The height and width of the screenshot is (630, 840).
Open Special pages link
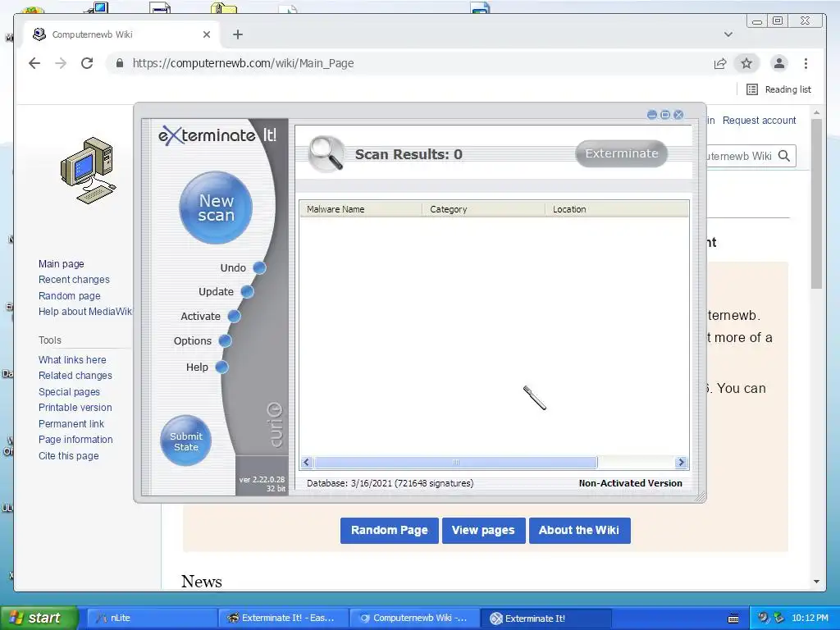[69, 391]
